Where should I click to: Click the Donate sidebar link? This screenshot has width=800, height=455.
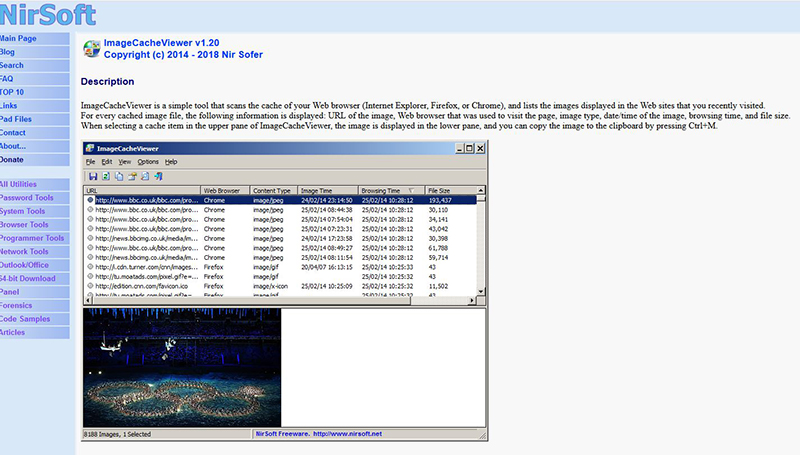34,160
